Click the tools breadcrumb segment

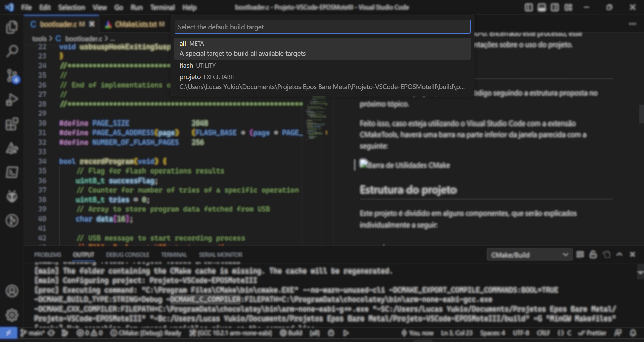[x=39, y=39]
